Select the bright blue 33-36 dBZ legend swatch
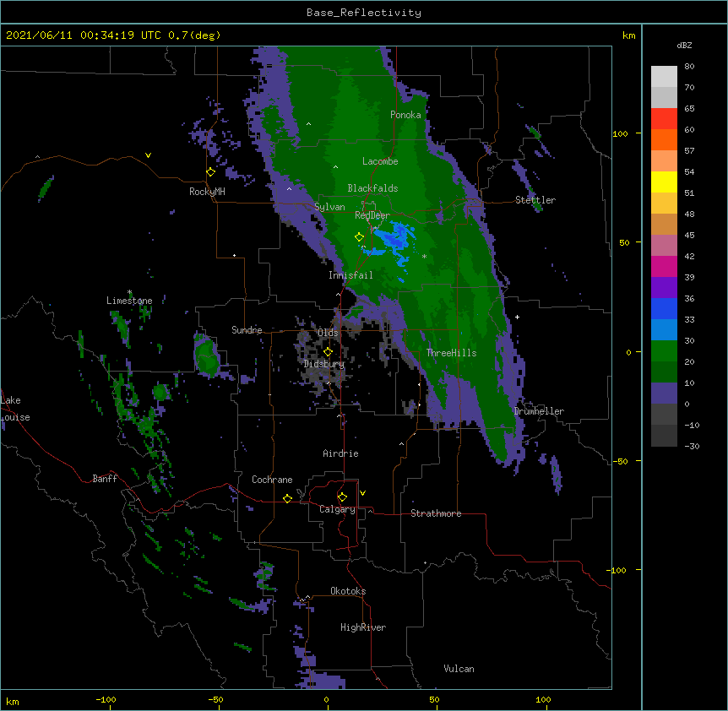The width and height of the screenshot is (728, 711). click(x=664, y=308)
